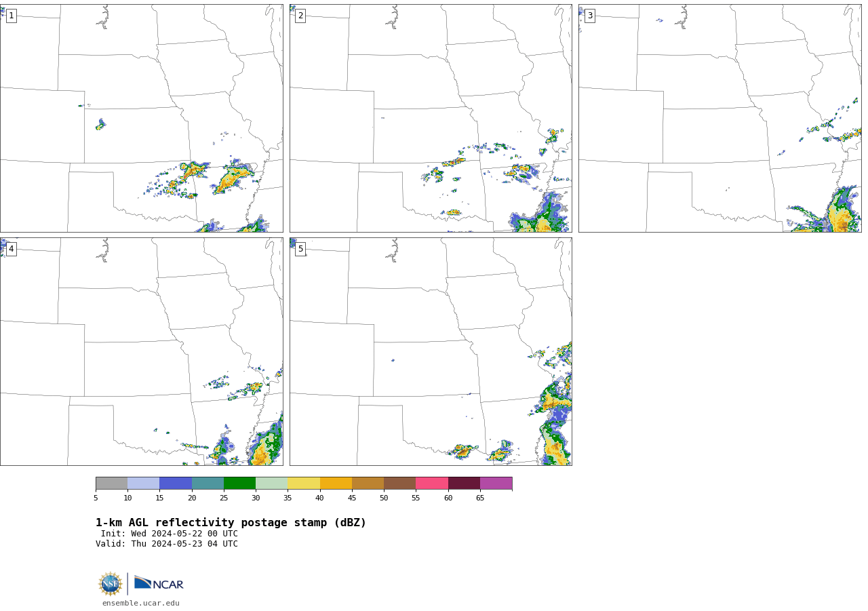Click the panel number 3 label
The height and width of the screenshot is (611, 868).
click(x=589, y=16)
